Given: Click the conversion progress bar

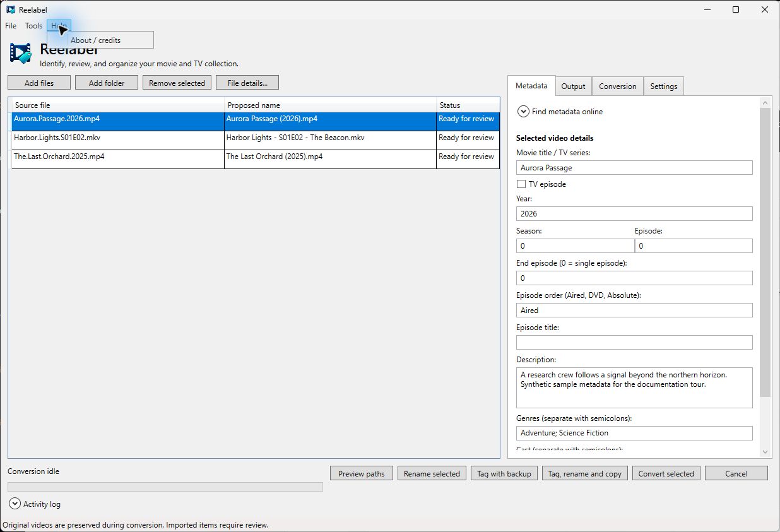Looking at the screenshot, I should (165, 487).
